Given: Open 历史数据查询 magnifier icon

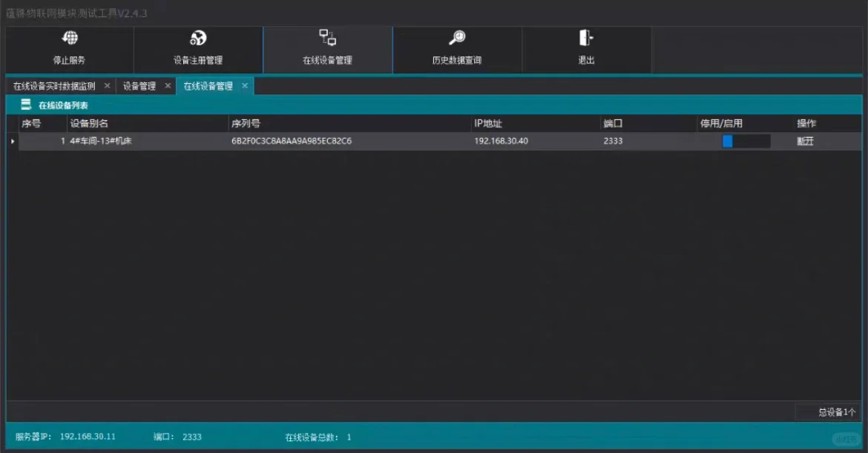Looking at the screenshot, I should point(457,39).
